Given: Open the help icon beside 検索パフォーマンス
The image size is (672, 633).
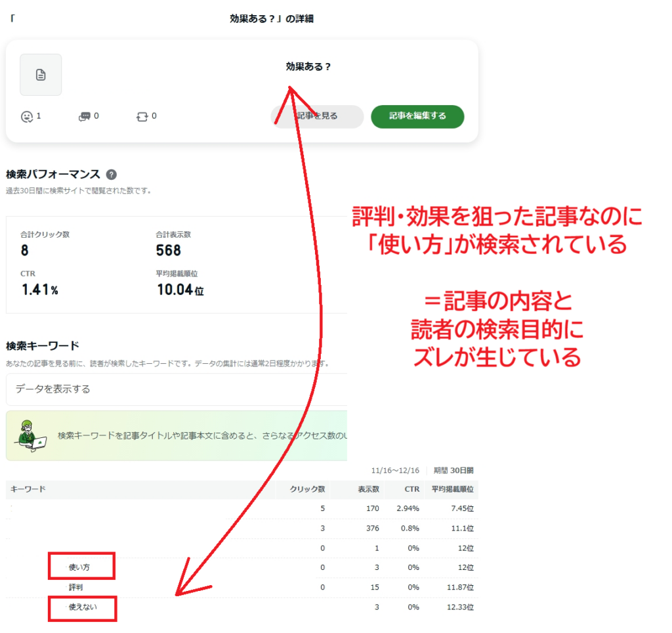Looking at the screenshot, I should point(112,175).
